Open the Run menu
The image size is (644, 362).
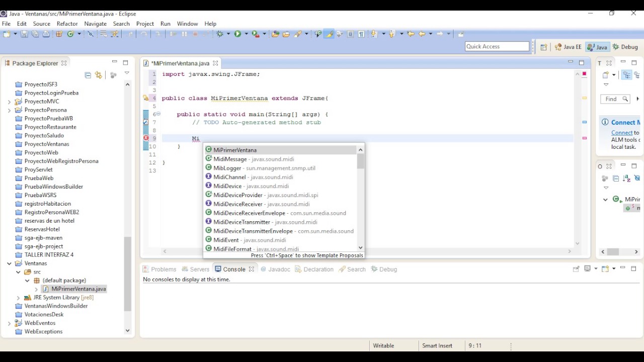[x=166, y=24]
